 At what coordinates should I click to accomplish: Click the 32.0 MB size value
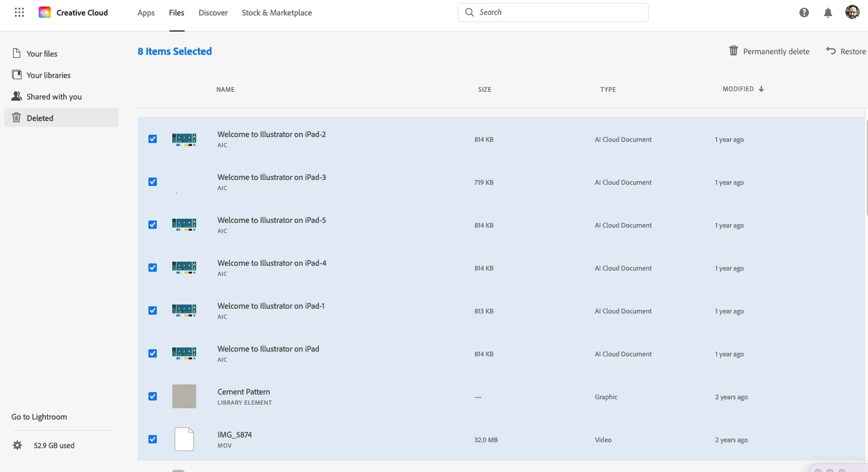click(x=486, y=440)
